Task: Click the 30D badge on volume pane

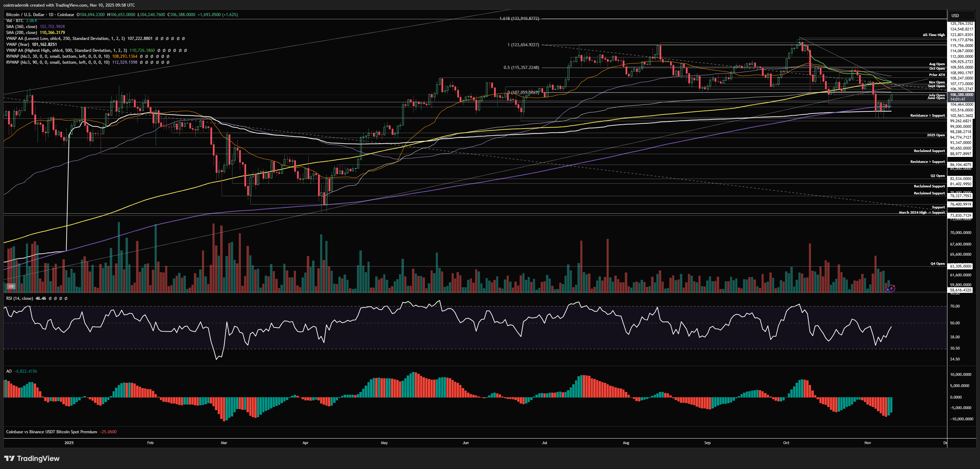Action: coord(11,286)
